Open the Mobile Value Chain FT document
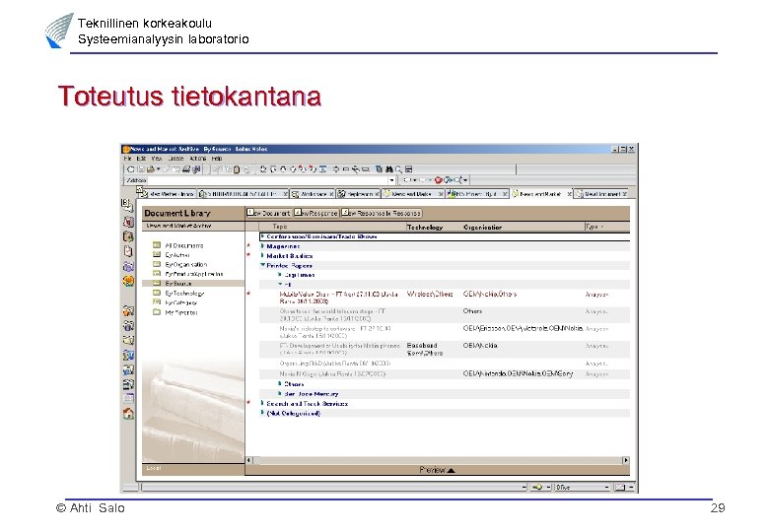 click(338, 298)
